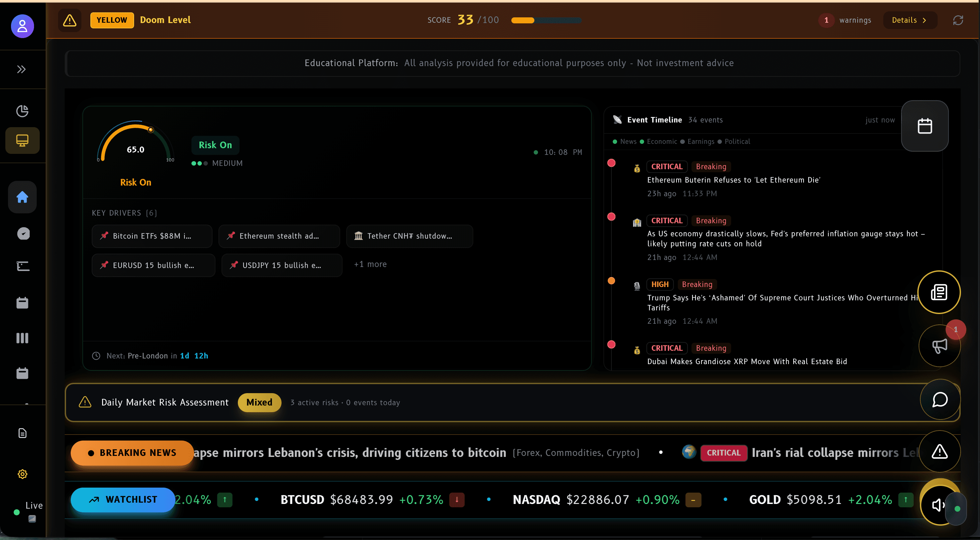The width and height of the screenshot is (980, 540).
Task: Open Details with the chevron button
Action: 910,20
